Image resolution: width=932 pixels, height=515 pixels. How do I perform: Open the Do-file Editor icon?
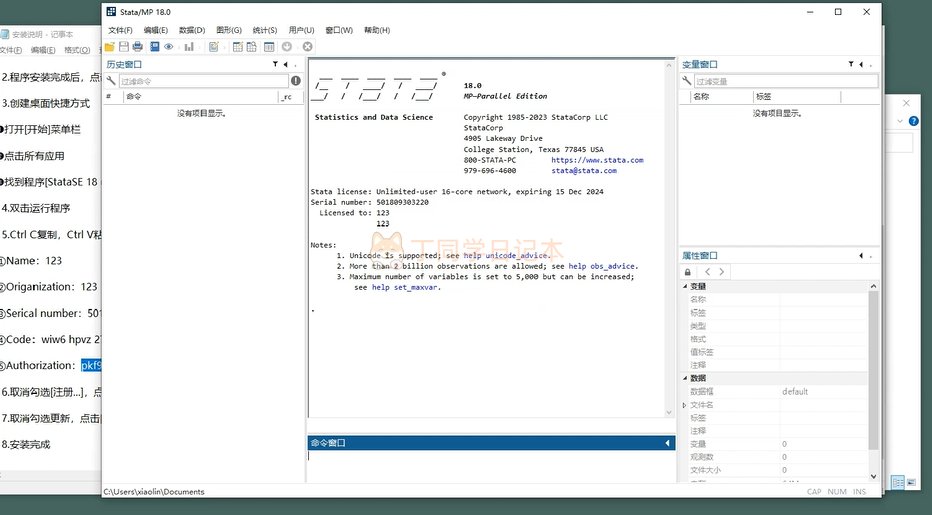[213, 47]
